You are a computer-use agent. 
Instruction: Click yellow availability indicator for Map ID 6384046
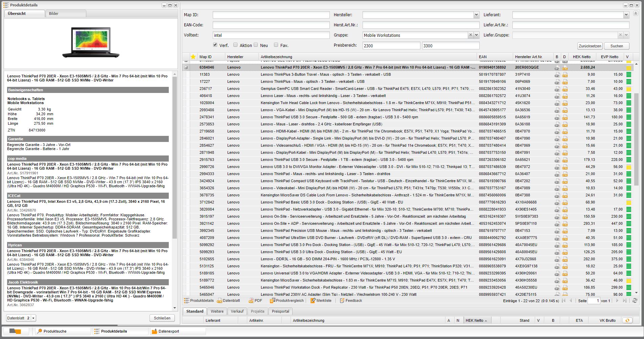629,68
